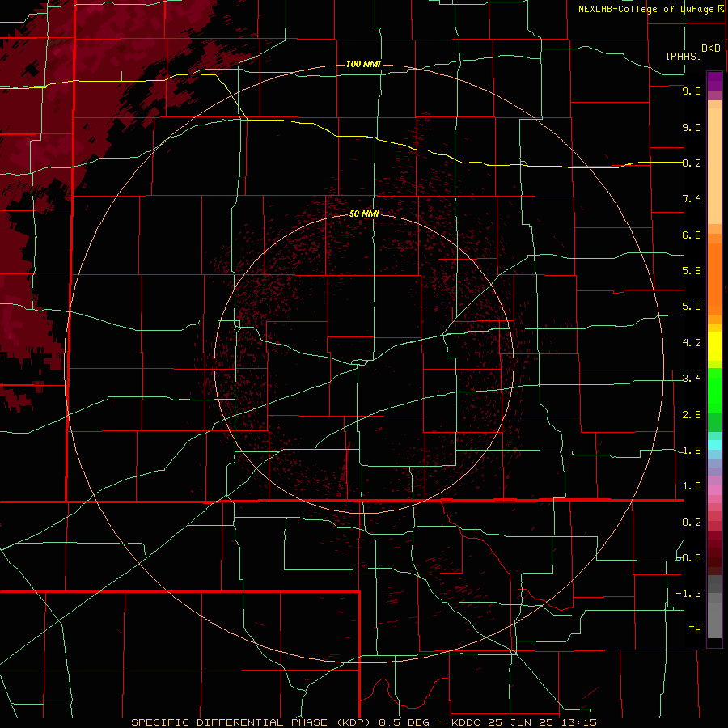Click the bright green color scale segment
Viewport: 728px width, 728px height.
point(714,390)
